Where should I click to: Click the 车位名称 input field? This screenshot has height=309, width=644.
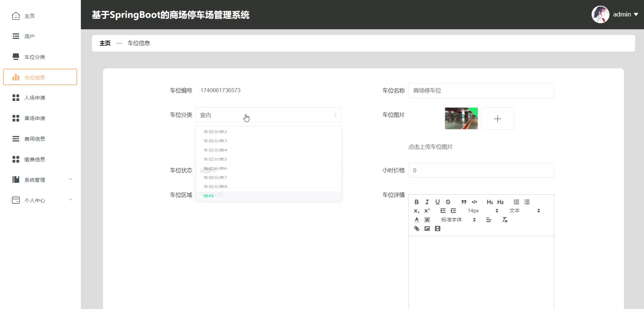tap(481, 91)
